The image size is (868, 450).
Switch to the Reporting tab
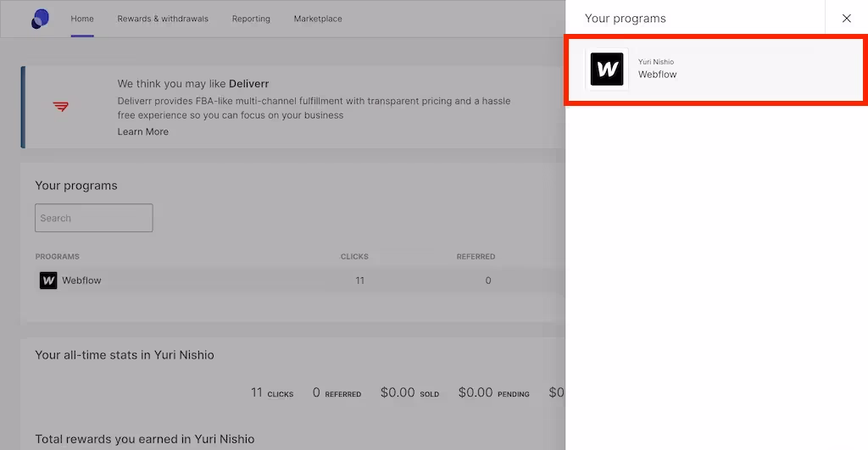pos(251,19)
